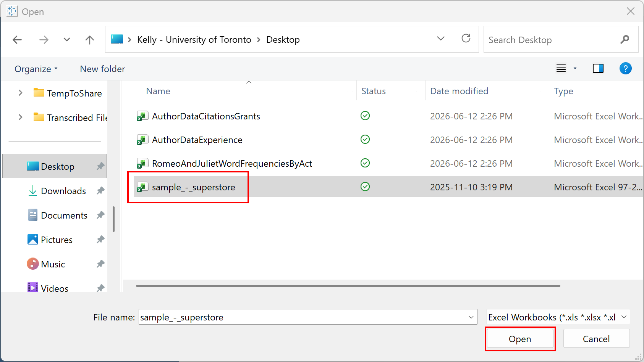
Task: Open Downloads in the navigation pane
Action: [57, 191]
